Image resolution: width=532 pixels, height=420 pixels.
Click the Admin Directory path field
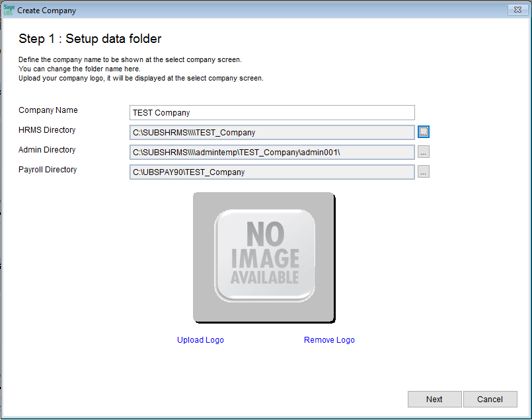(x=272, y=152)
